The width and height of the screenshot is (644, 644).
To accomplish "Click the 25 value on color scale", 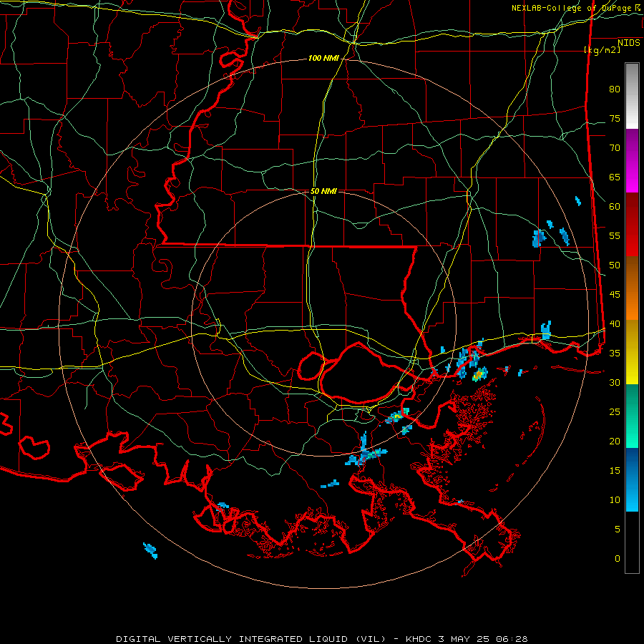I will [615, 412].
